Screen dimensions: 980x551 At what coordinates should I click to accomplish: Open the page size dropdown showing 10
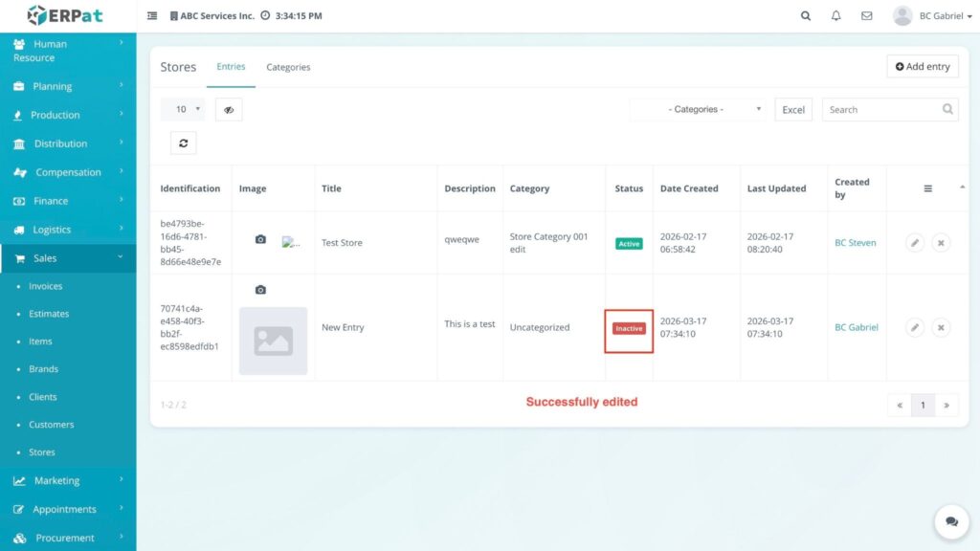tap(182, 110)
